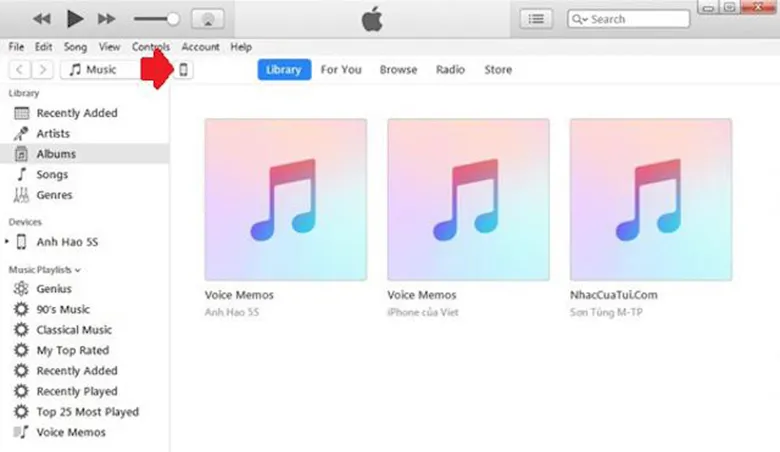This screenshot has height=452, width=780.
Task: Open the search magnifier options
Action: pos(580,19)
